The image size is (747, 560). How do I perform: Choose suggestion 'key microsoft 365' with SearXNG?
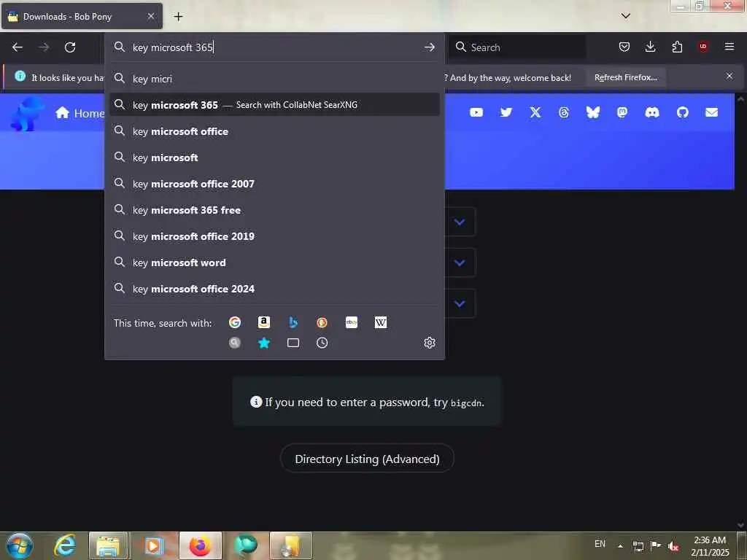pos(274,105)
